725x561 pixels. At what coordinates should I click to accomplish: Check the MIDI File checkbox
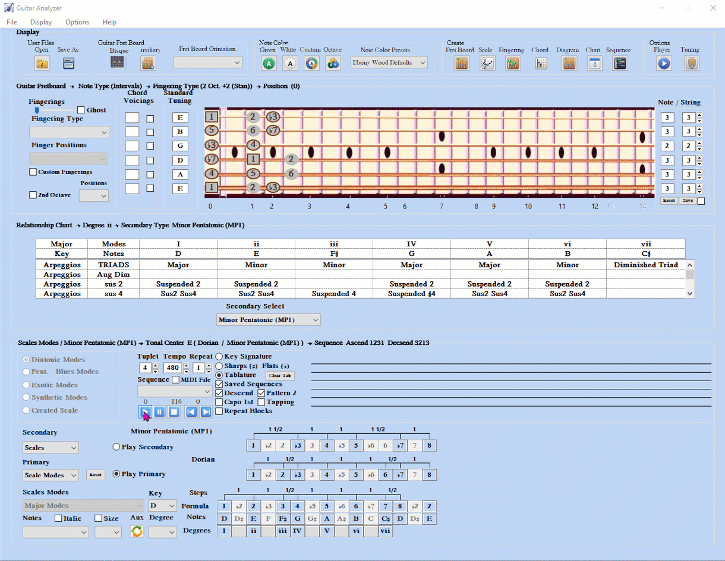pos(176,380)
